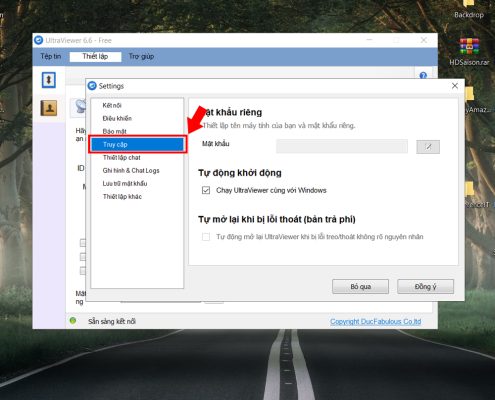Click the Backdrop desktop shortcut label
The image size is (495, 400).
(x=469, y=15)
